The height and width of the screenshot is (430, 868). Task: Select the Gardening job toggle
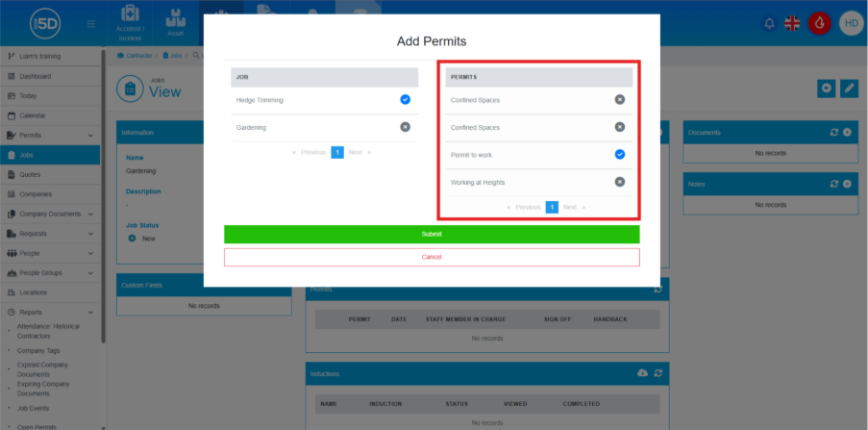click(x=405, y=126)
